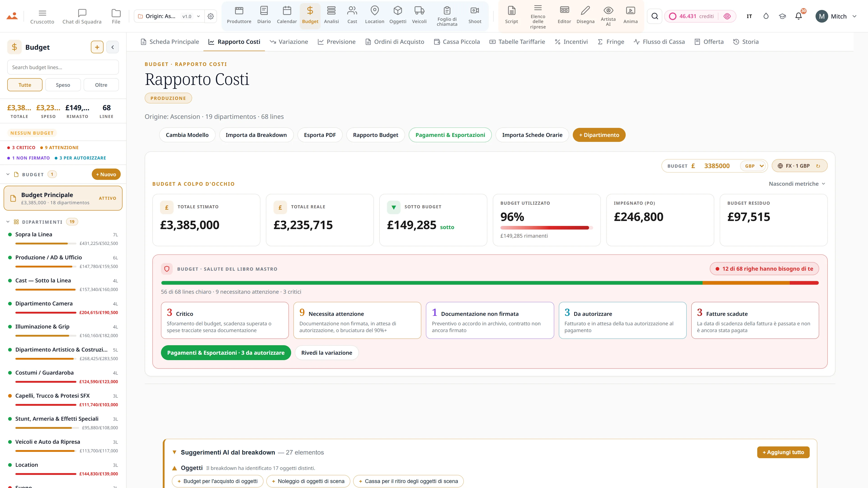Filter by 1 Non Firmato status
868x488 pixels.
[28, 158]
